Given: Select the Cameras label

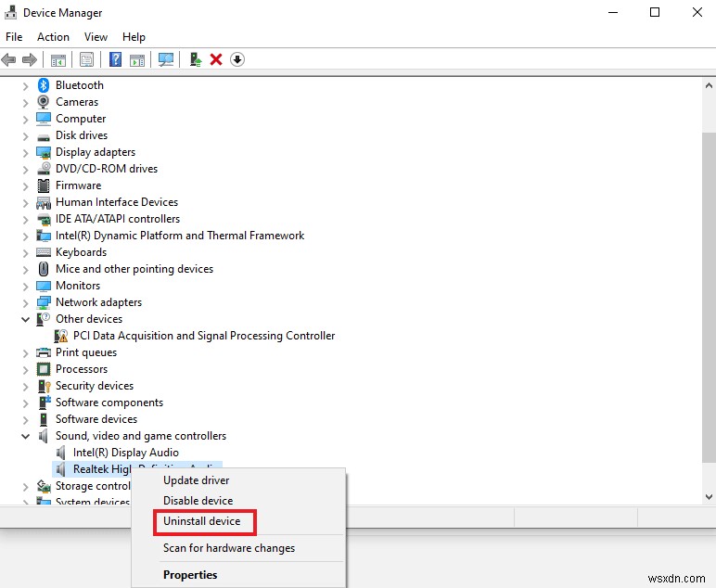Looking at the screenshot, I should 77,102.
